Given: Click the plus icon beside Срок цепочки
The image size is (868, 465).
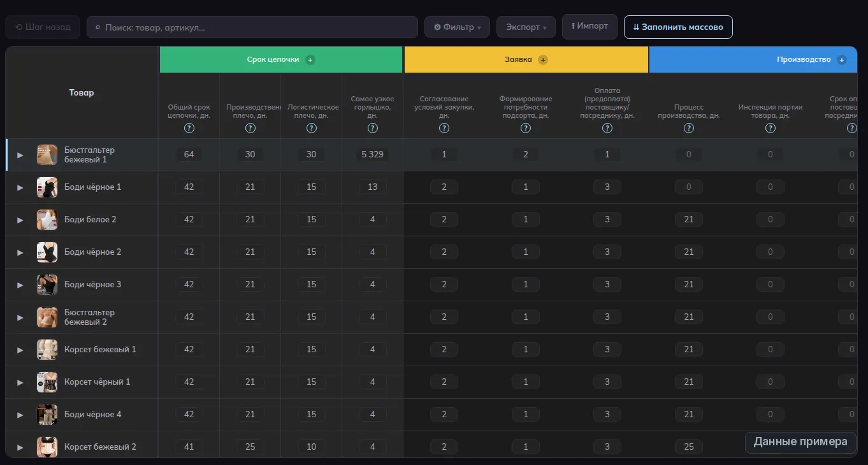Looking at the screenshot, I should click(x=310, y=60).
